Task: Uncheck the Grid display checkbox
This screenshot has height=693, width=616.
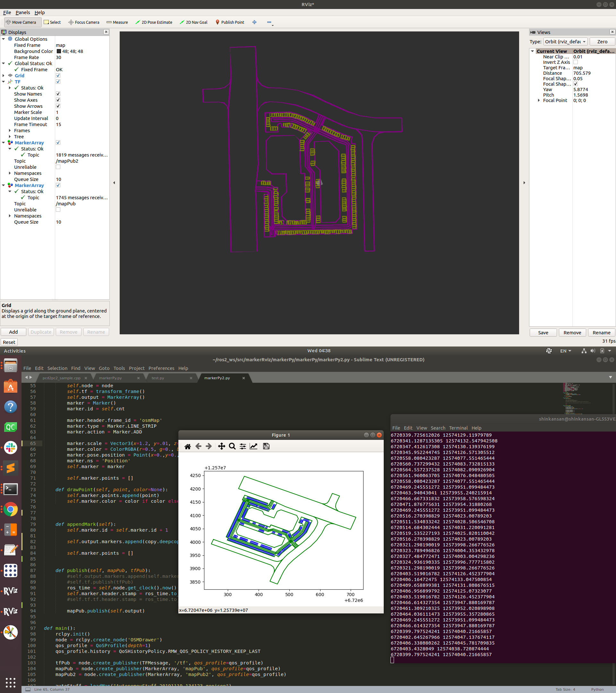Action: 58,76
